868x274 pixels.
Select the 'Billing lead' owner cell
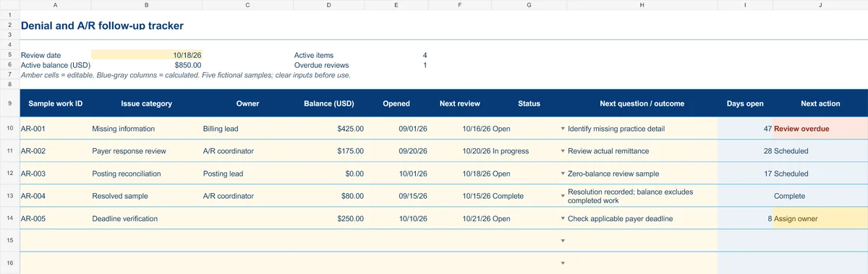click(248, 129)
